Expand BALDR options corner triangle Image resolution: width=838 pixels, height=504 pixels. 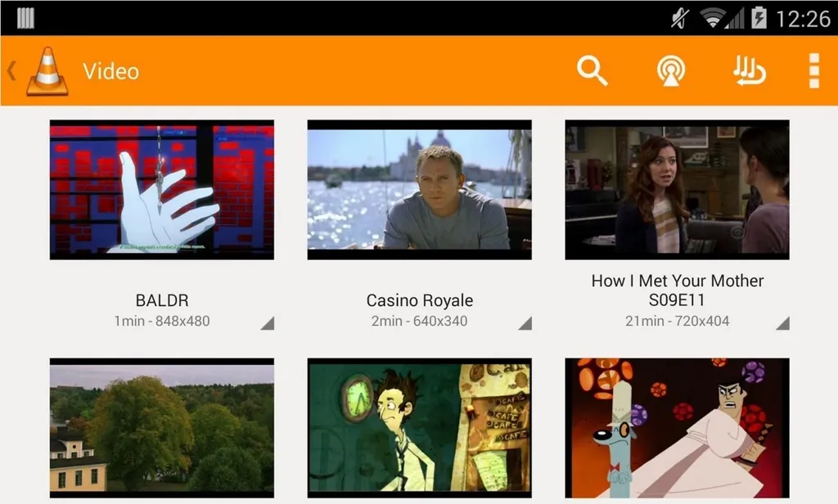click(x=268, y=323)
